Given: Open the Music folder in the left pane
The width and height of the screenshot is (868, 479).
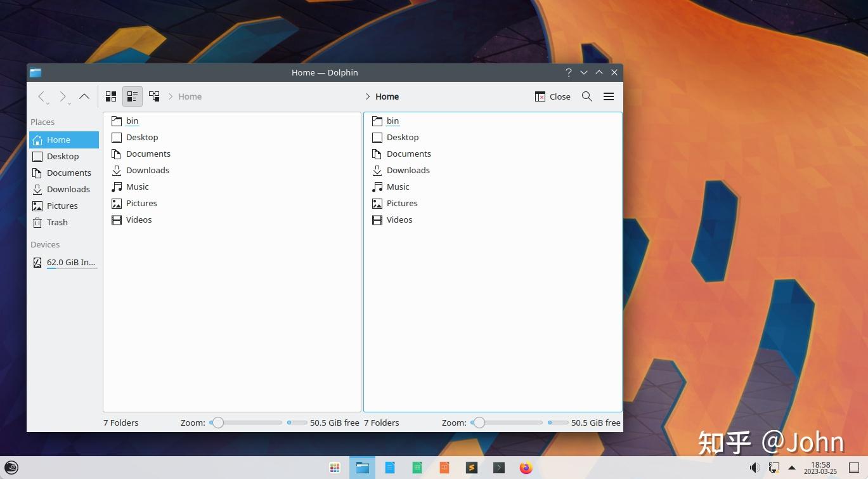Looking at the screenshot, I should (x=138, y=187).
